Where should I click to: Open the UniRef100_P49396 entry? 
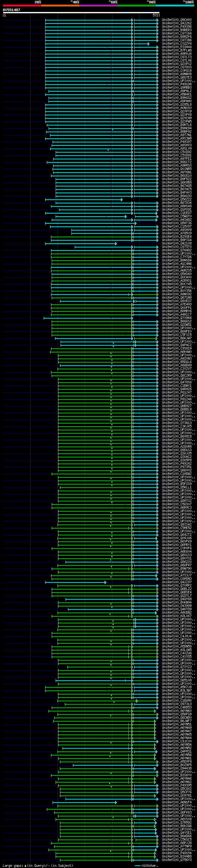(x=177, y=26)
